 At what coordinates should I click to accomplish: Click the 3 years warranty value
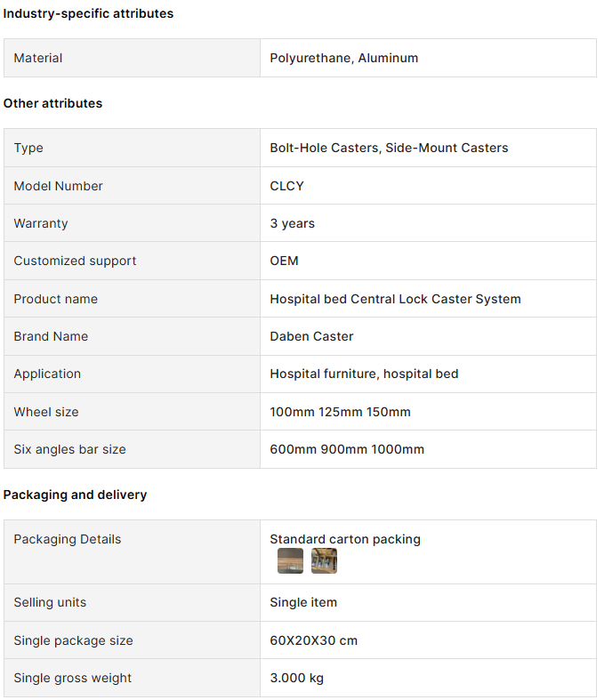[x=292, y=223]
